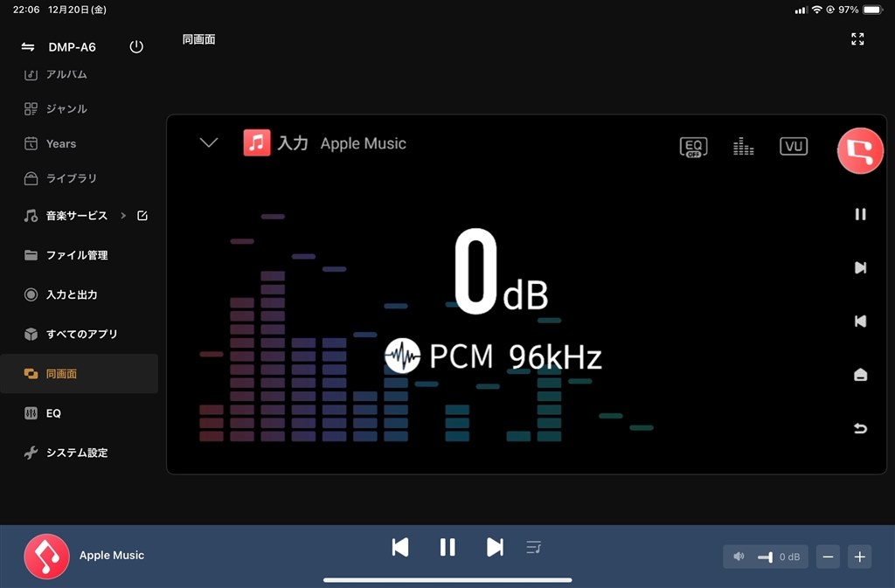Increase volume with the plus button

[x=860, y=557]
